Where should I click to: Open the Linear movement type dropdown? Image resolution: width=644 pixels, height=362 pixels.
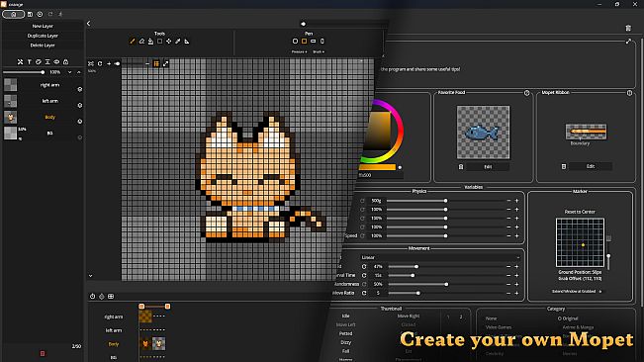[x=440, y=257]
